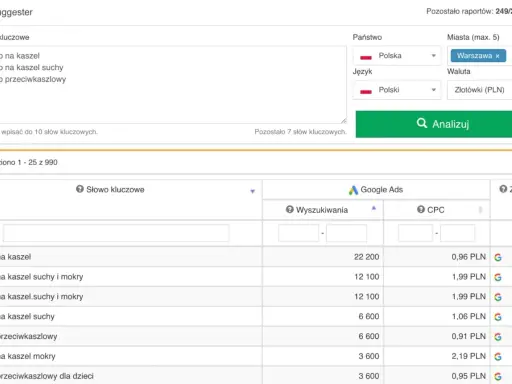This screenshot has height=384, width=512.
Task: Click Wyszukiwania maximum filter field
Action: pyautogui.click(x=346, y=233)
